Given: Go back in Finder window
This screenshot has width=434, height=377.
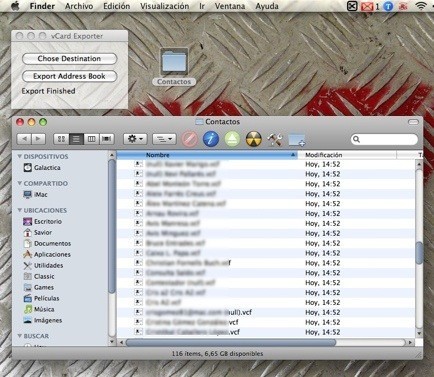Looking at the screenshot, I should point(24,139).
